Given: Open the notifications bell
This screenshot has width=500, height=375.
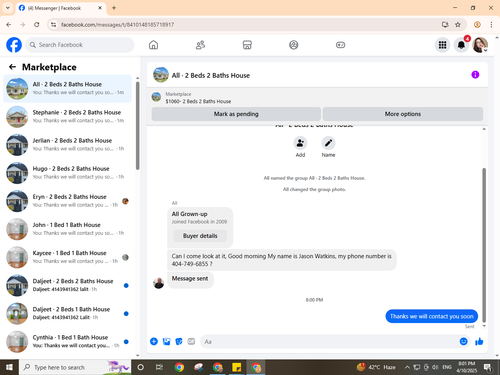Looking at the screenshot, I should point(461,45).
